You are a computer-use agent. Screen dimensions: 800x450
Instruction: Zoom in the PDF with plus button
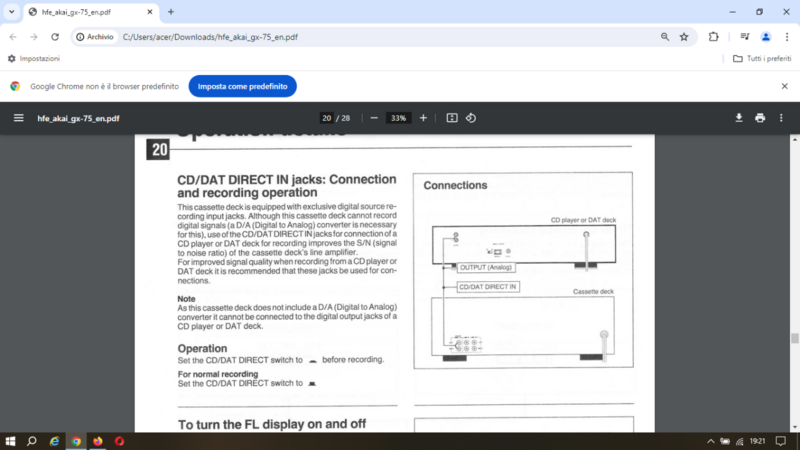[423, 118]
